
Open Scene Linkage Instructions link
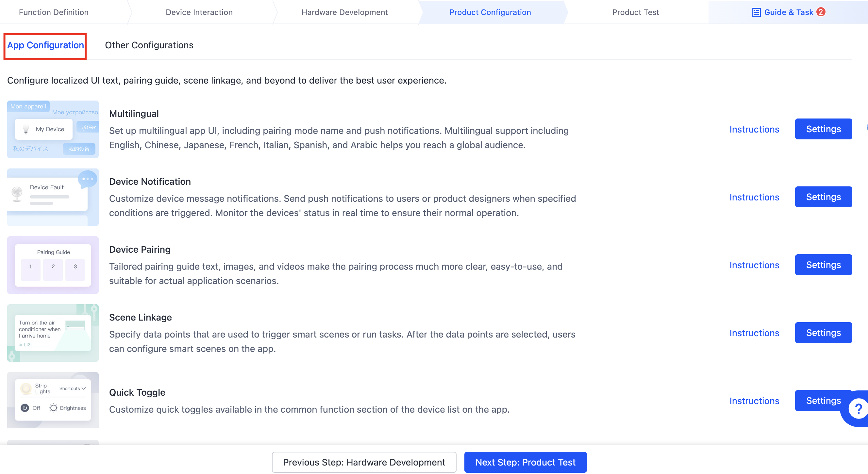[754, 332]
